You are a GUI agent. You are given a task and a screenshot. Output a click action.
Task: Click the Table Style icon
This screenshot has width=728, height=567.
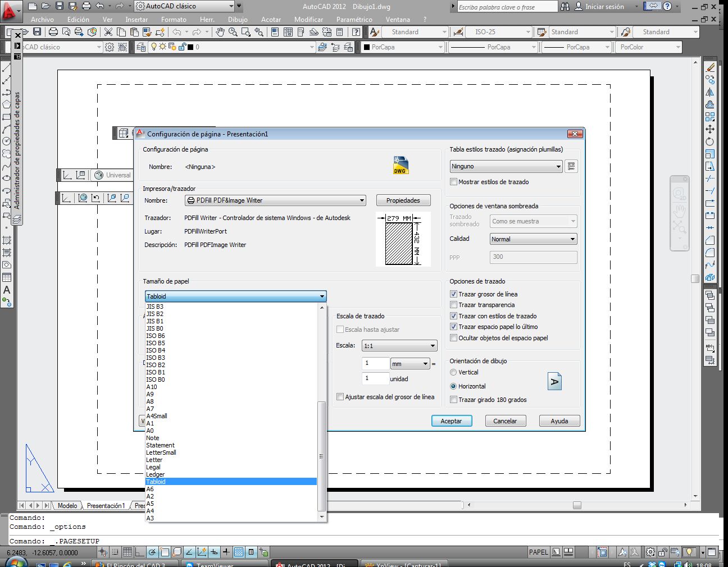(x=542, y=32)
